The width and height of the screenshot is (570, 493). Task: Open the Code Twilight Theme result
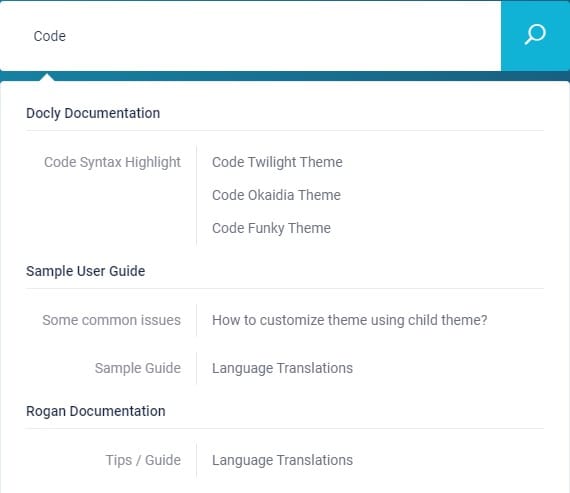coord(277,162)
